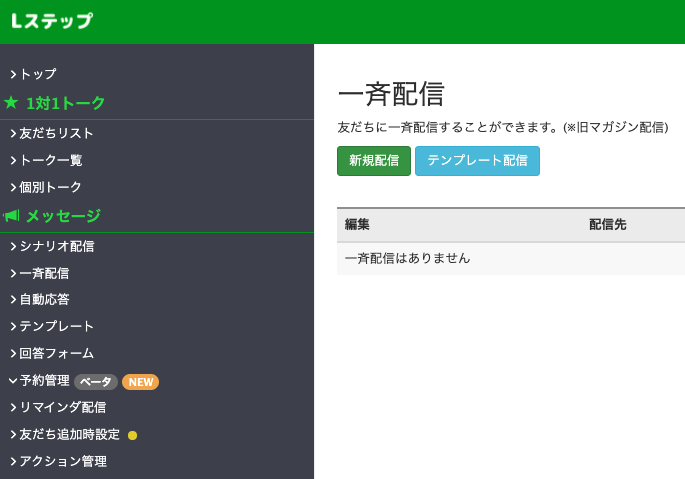Open 個別トーク page

point(51,187)
